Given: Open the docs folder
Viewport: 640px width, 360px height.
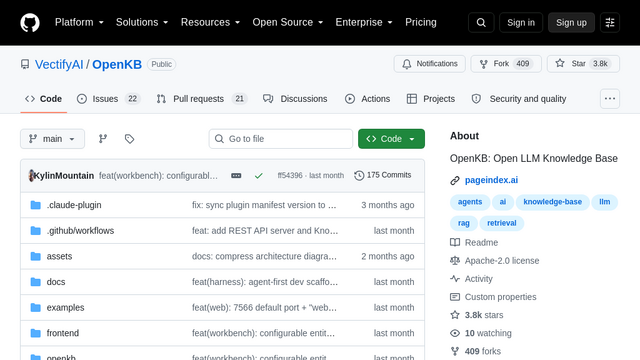Looking at the screenshot, I should (56, 282).
